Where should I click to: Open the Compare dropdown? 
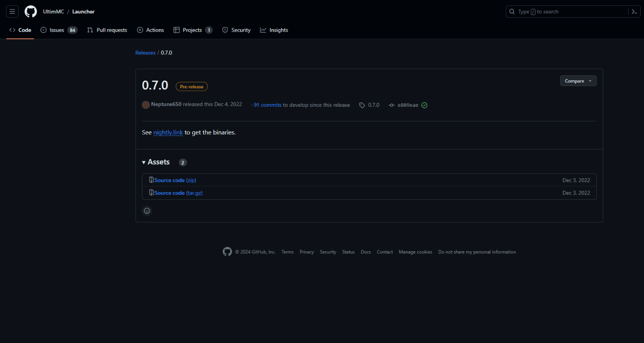pos(578,81)
